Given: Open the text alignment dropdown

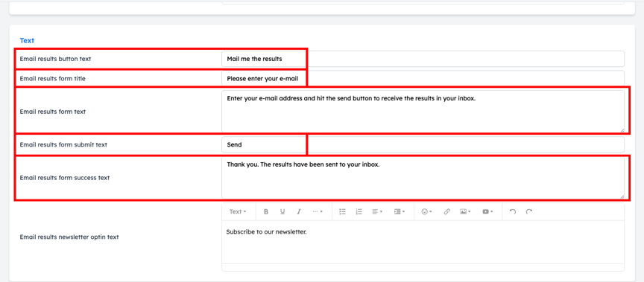Looking at the screenshot, I should click(377, 211).
